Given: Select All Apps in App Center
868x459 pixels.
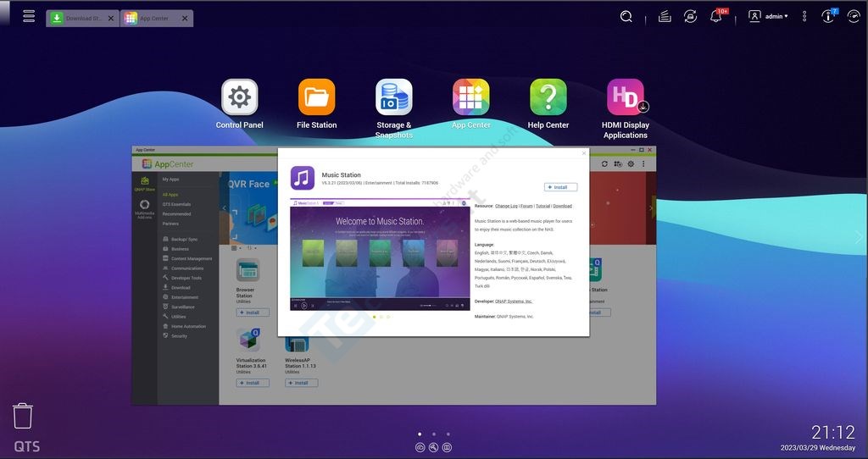Looking at the screenshot, I should [170, 195].
